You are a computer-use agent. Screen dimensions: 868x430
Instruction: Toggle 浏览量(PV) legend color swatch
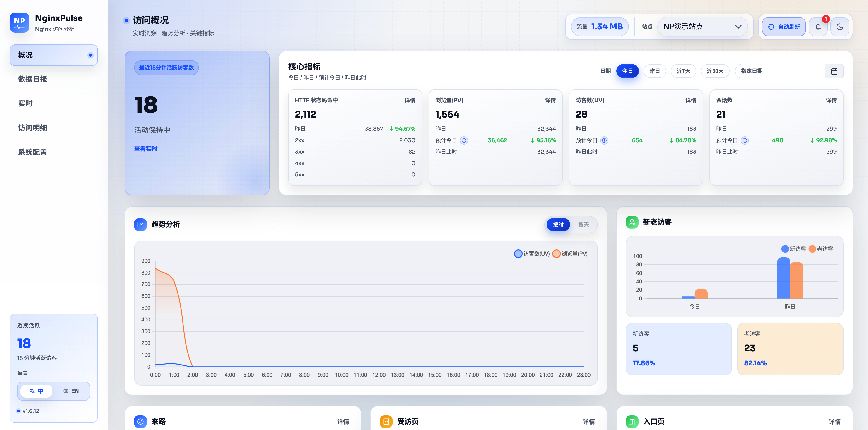tap(556, 254)
